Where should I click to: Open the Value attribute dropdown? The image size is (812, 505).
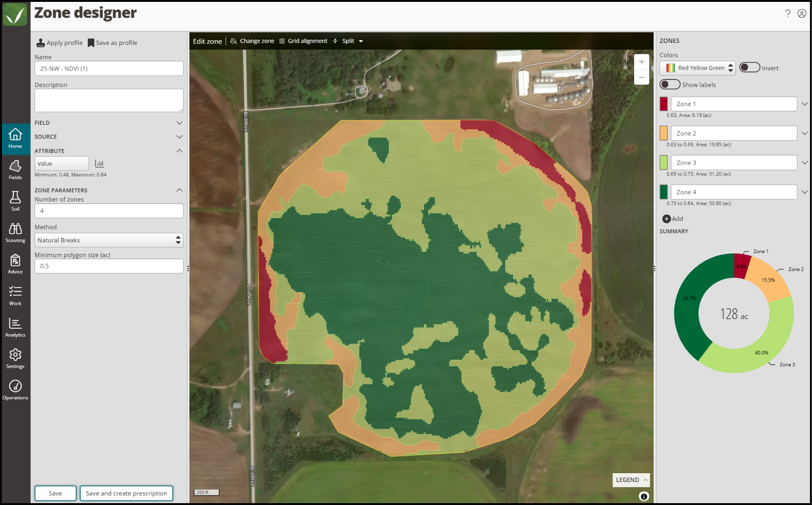click(62, 164)
